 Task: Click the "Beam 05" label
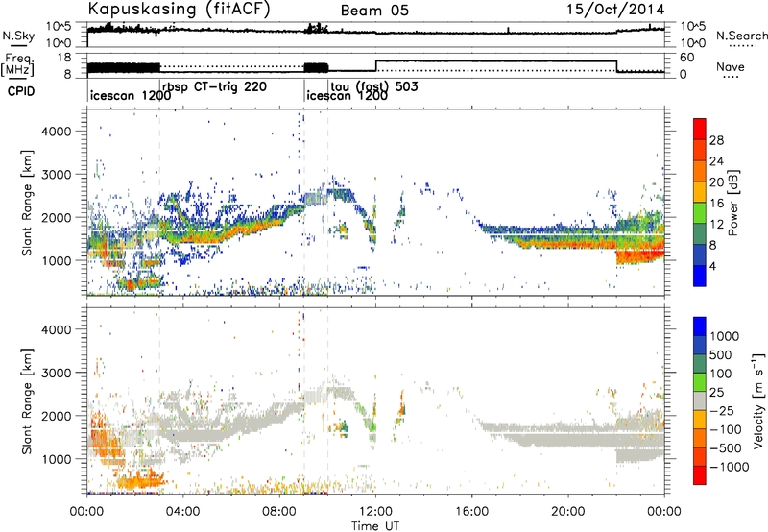(374, 11)
